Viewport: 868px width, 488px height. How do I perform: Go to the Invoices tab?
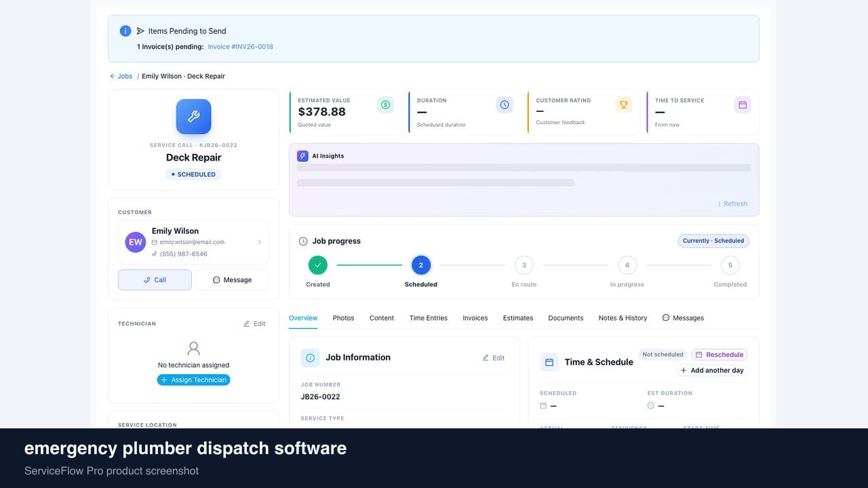click(x=475, y=318)
